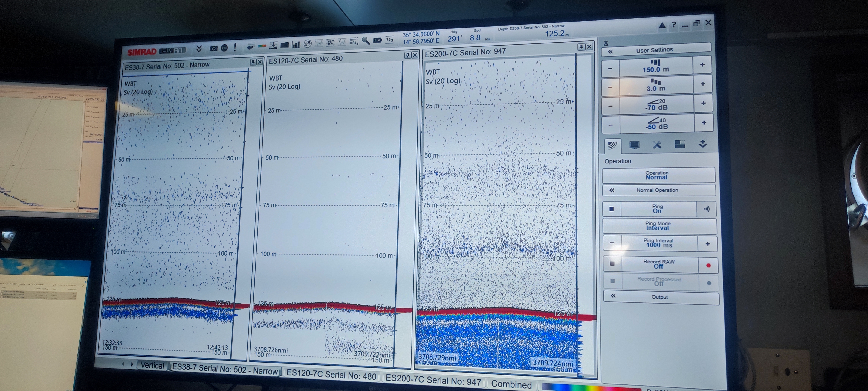Start raw recording with red dot
868x391 pixels.
[708, 266]
